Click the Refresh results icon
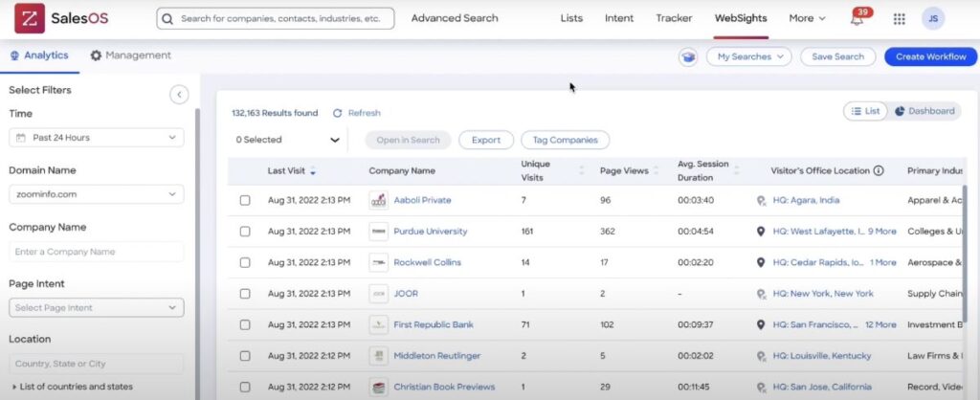 point(338,113)
